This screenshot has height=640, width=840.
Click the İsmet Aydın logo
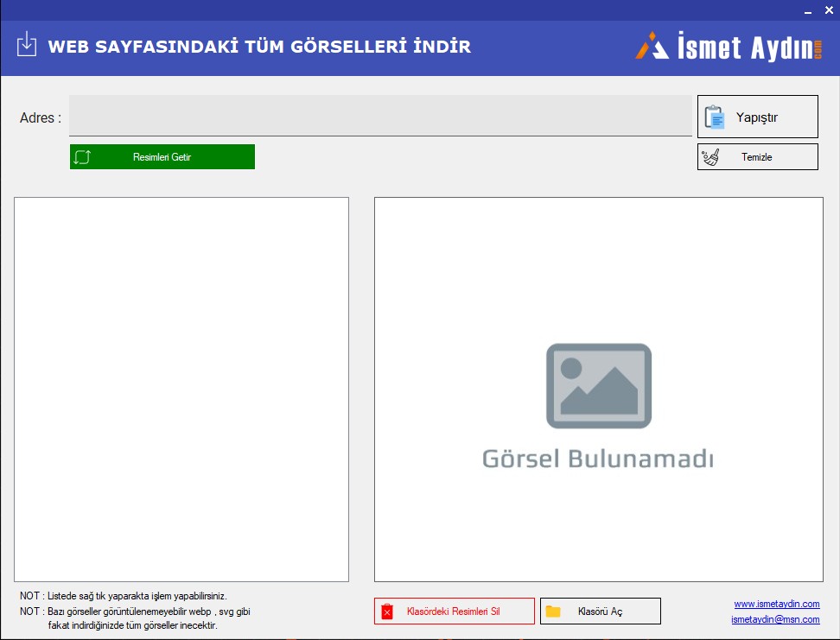[729, 46]
